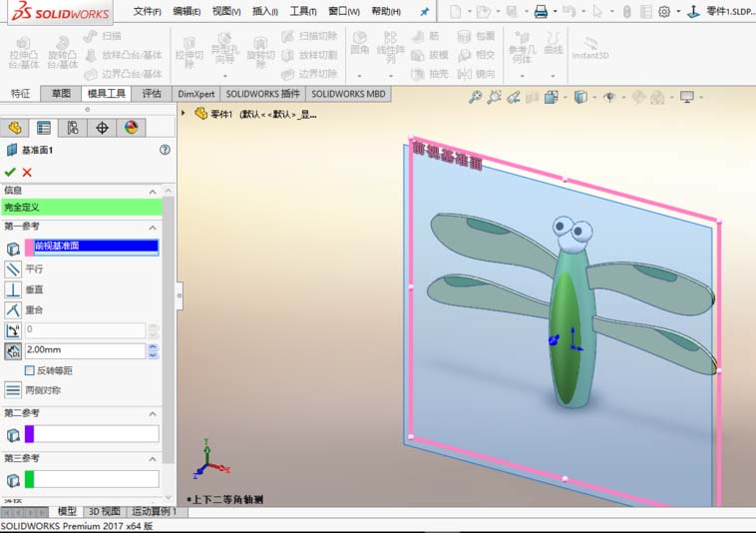Open the View Settings monitor icon

click(686, 97)
